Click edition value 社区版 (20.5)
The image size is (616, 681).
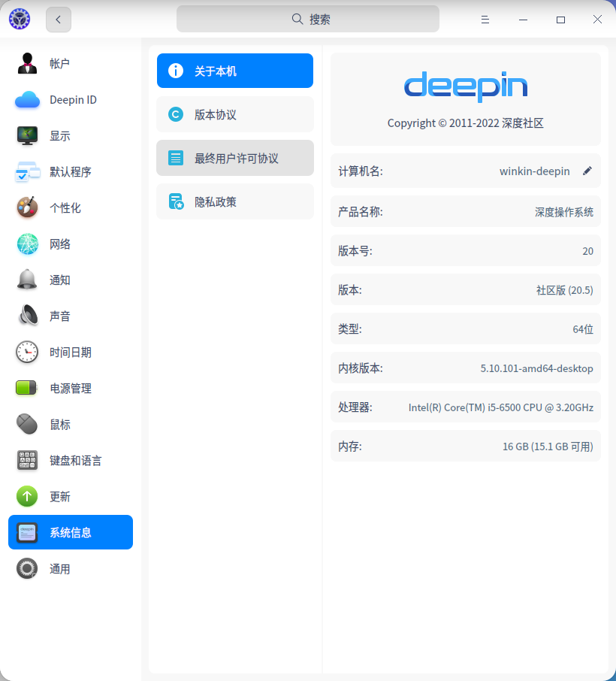click(565, 290)
